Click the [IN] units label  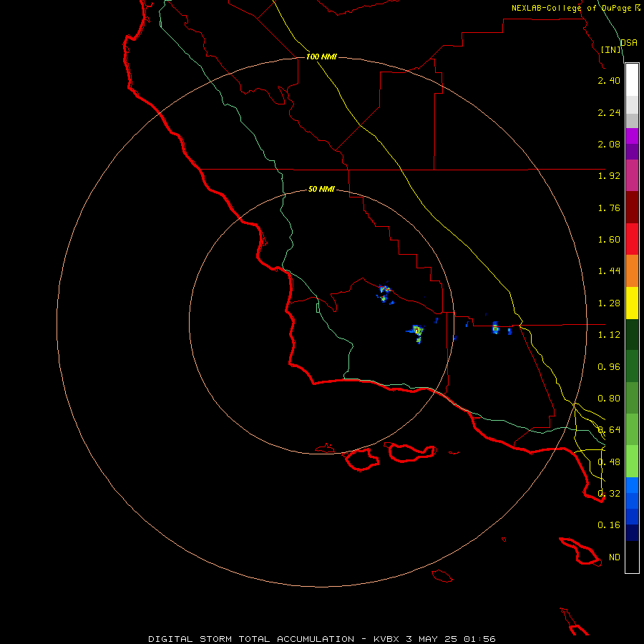coord(611,49)
